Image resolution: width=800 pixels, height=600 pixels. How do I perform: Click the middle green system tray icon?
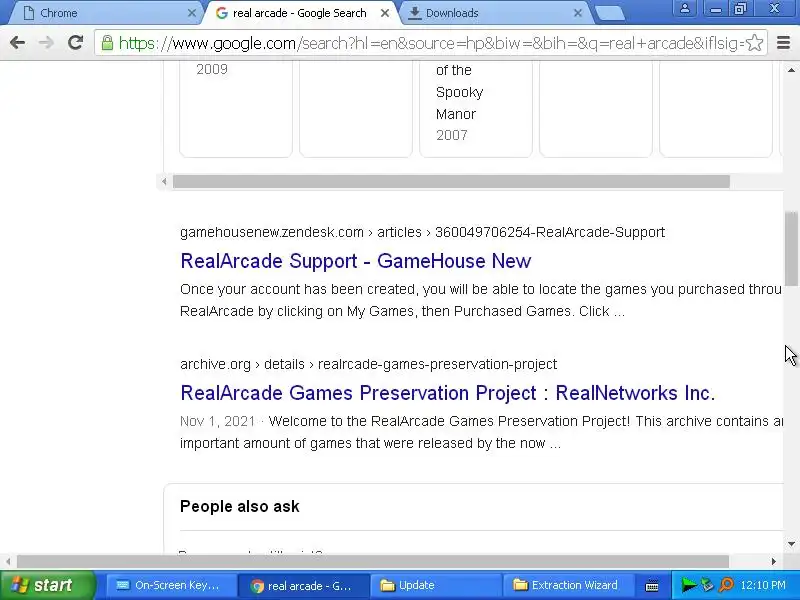tap(707, 585)
